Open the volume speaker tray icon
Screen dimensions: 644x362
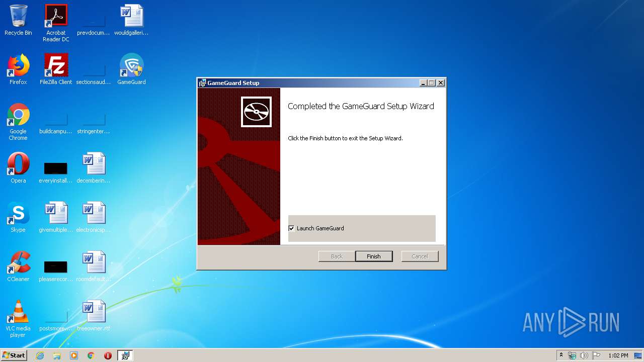tap(584, 355)
